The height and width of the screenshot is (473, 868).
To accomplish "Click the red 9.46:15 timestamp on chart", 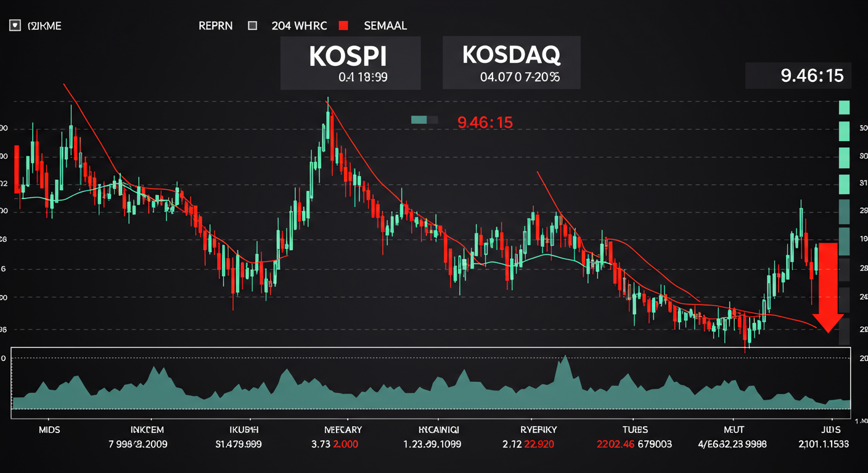I will pyautogui.click(x=485, y=122).
